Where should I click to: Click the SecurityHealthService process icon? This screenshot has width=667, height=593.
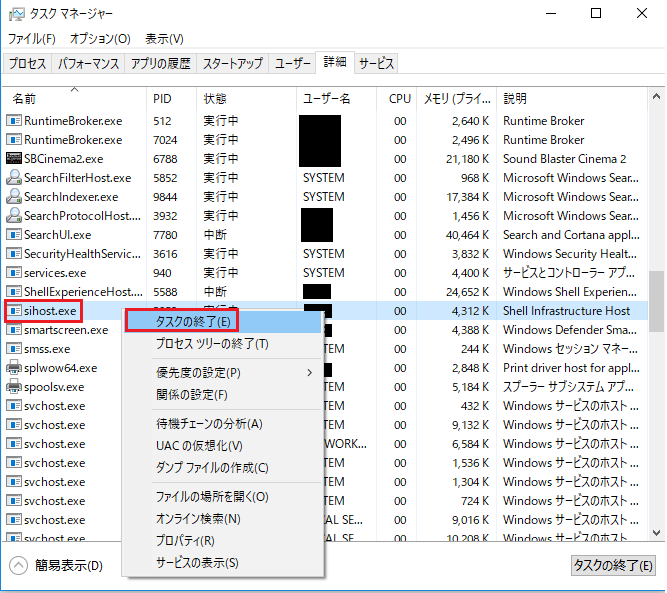(14, 254)
